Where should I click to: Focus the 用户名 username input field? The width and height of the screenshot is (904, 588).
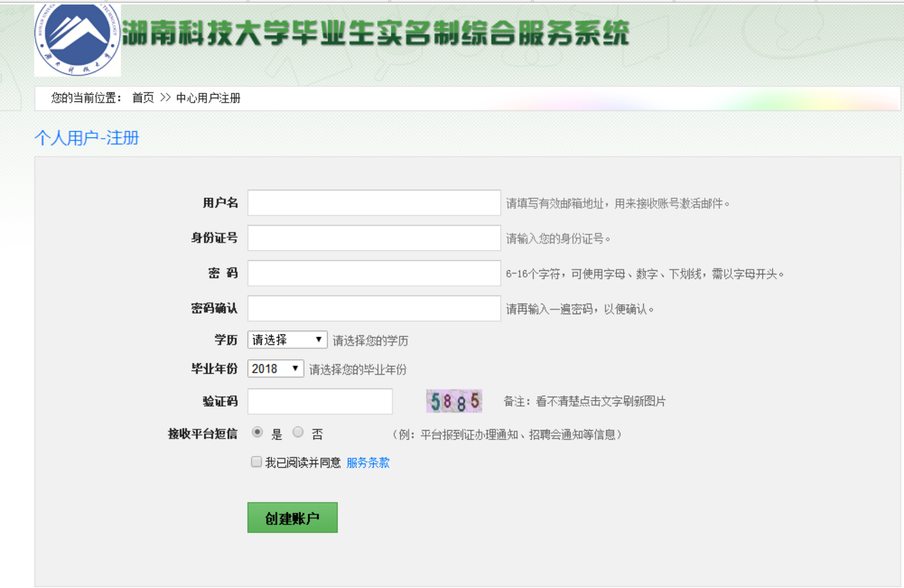[374, 203]
